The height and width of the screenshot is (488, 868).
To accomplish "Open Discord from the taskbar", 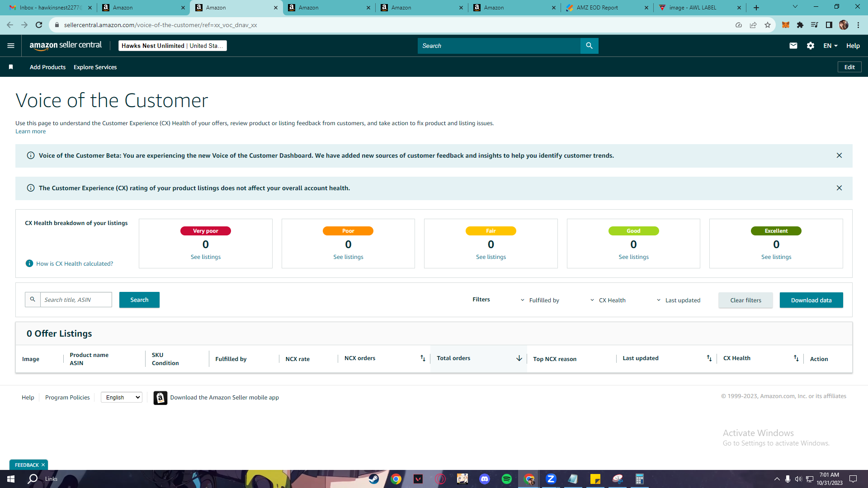I will pyautogui.click(x=485, y=479).
